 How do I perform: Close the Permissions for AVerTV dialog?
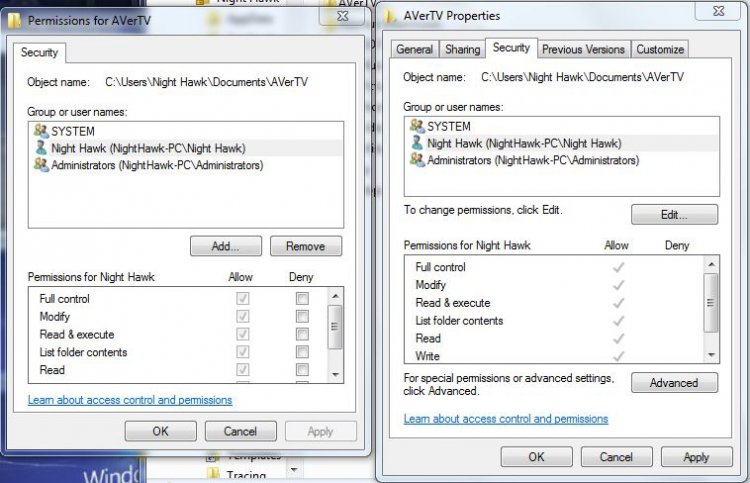(342, 16)
